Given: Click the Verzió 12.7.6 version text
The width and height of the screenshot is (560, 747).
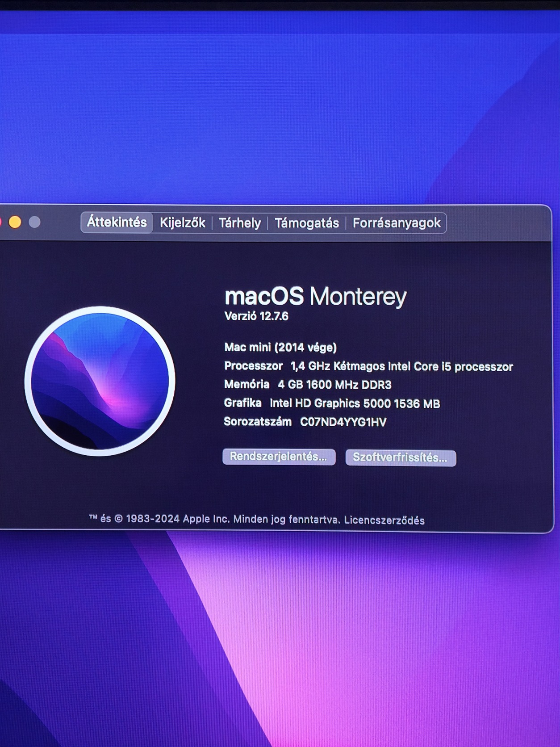Looking at the screenshot, I should (256, 316).
